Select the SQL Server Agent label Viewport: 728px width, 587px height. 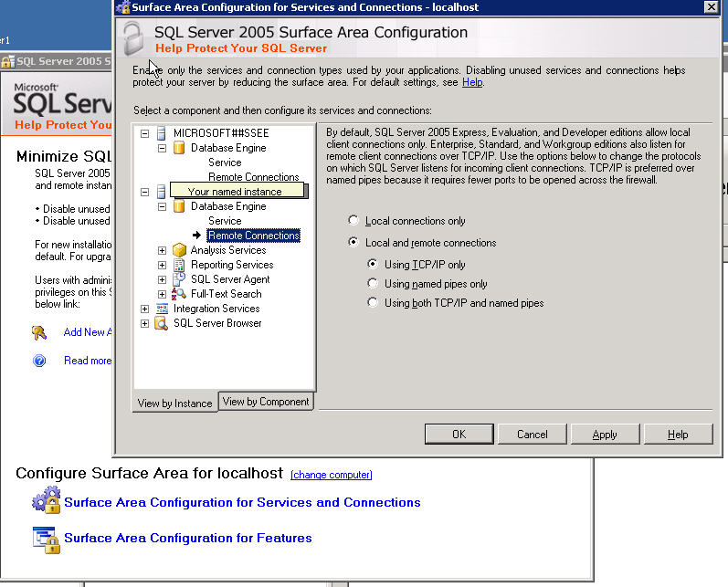tap(230, 279)
